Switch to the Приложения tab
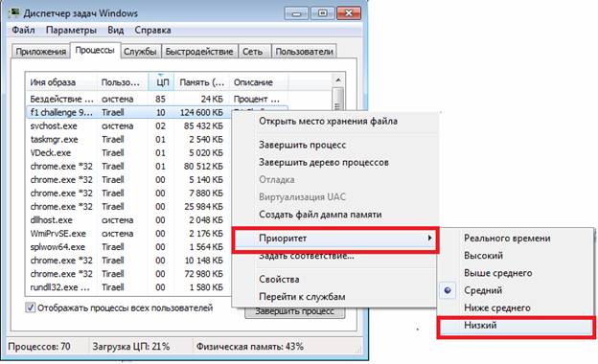This screenshot has width=598, height=364. pos(41,52)
